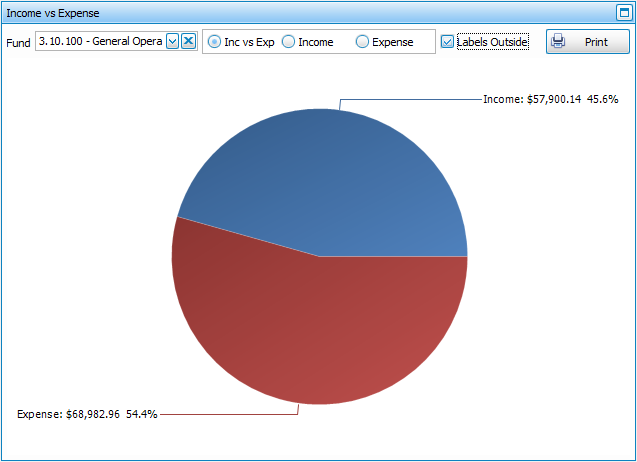This screenshot has height=462, width=637.
Task: Clear the Fund selection with X icon
Action: 188,41
